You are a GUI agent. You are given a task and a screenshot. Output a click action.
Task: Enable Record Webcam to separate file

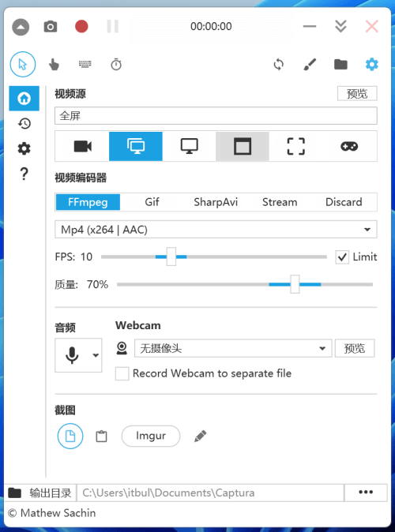pos(122,373)
